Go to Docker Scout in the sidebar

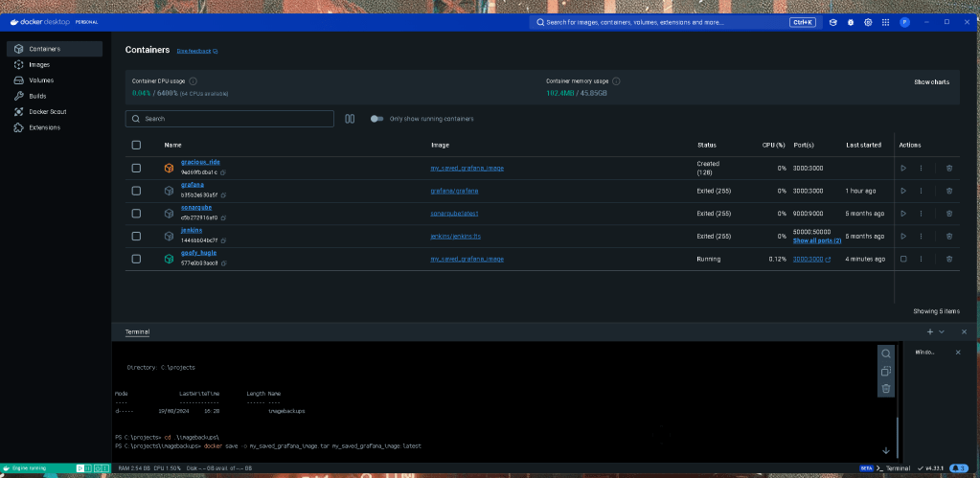tap(55, 112)
